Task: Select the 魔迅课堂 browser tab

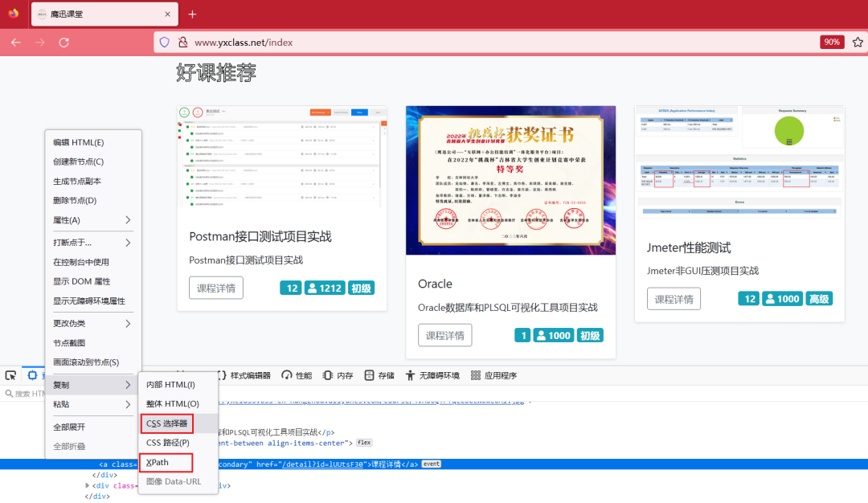Action: [104, 14]
